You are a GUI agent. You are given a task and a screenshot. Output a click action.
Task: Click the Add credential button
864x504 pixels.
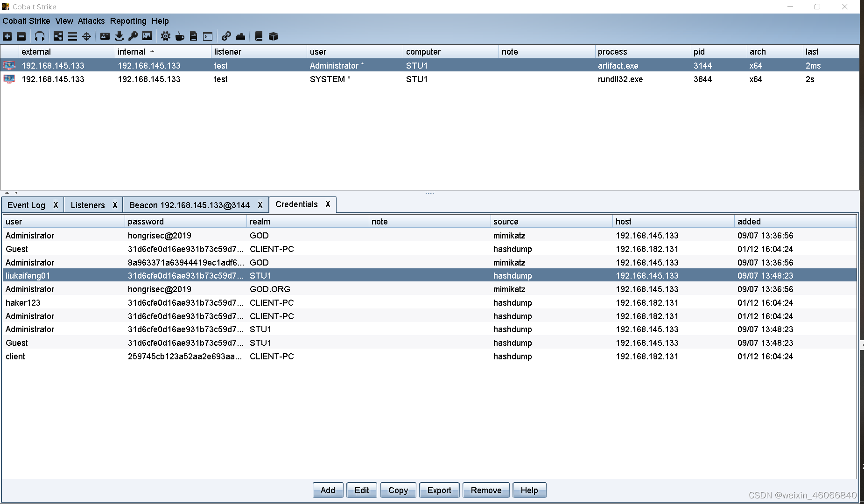coord(328,490)
